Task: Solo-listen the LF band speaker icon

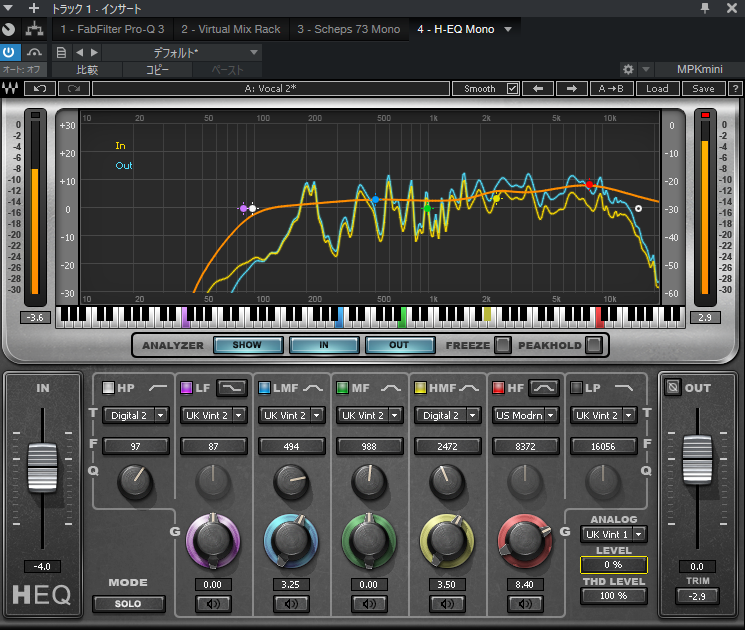Action: coord(213,603)
